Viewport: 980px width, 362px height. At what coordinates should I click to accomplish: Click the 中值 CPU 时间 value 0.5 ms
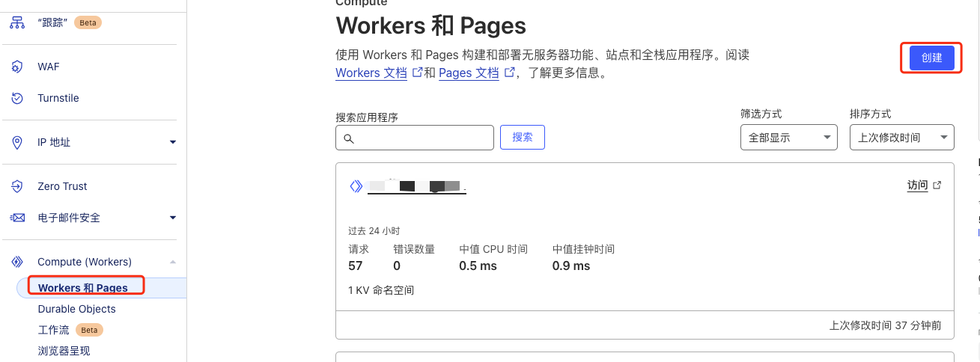click(478, 266)
